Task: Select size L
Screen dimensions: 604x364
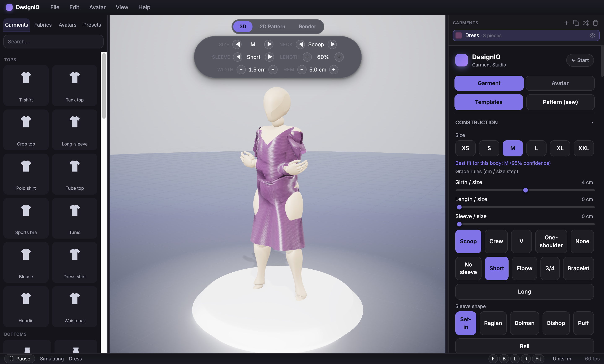Action: [x=536, y=148]
